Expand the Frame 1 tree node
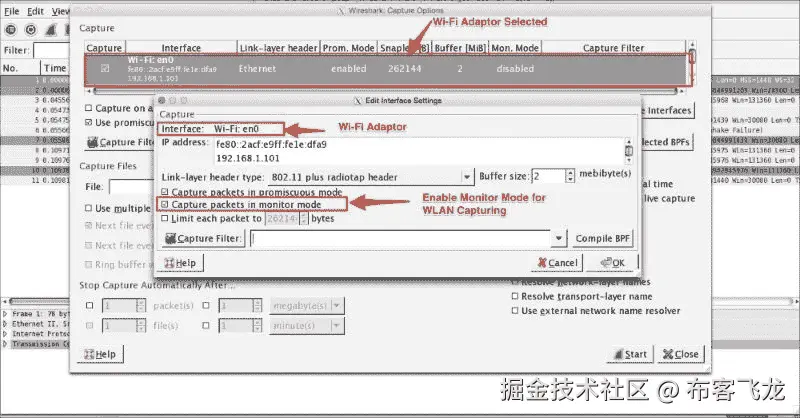 pyautogui.click(x=5, y=314)
